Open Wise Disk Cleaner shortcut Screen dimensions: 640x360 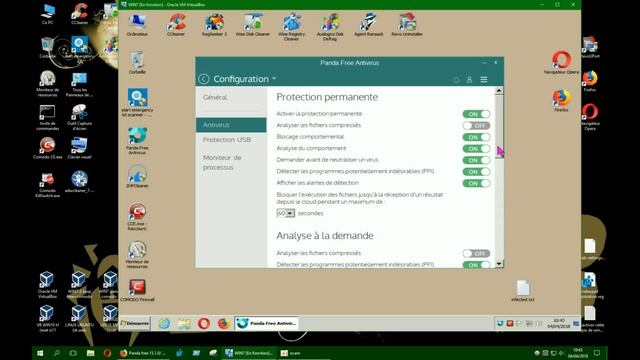253,24
